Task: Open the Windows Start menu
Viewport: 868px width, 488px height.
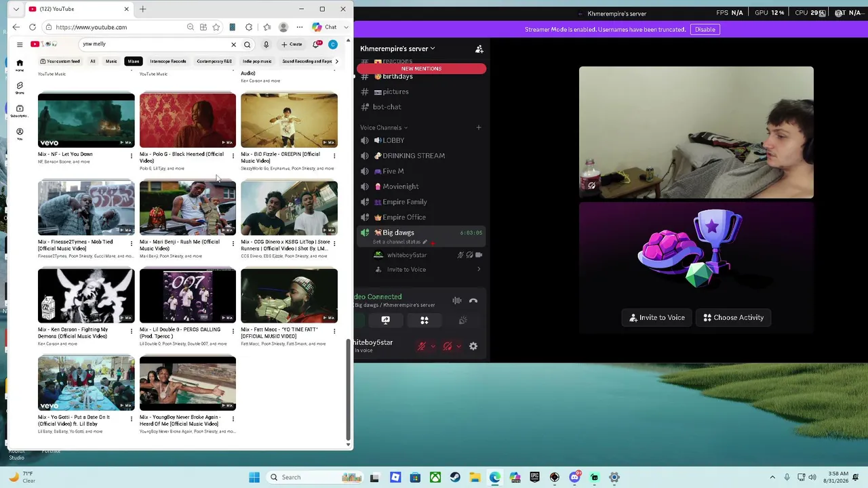Action: (254, 477)
